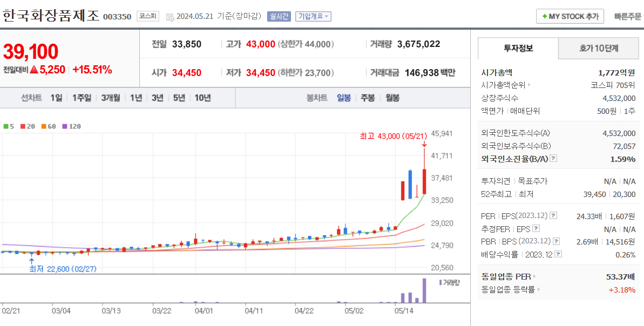The height and width of the screenshot is (326, 644).
Task: Open PER EPS help question mark icon
Action: (553, 215)
